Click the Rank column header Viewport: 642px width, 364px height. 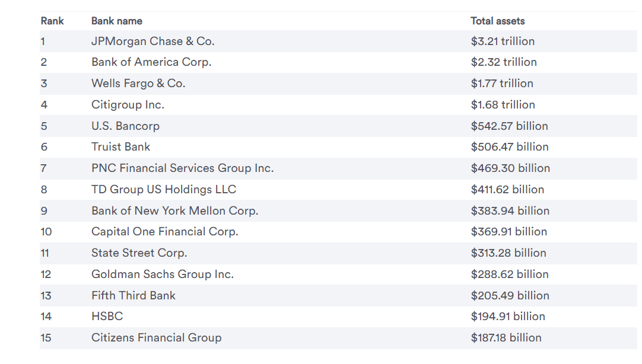point(52,21)
